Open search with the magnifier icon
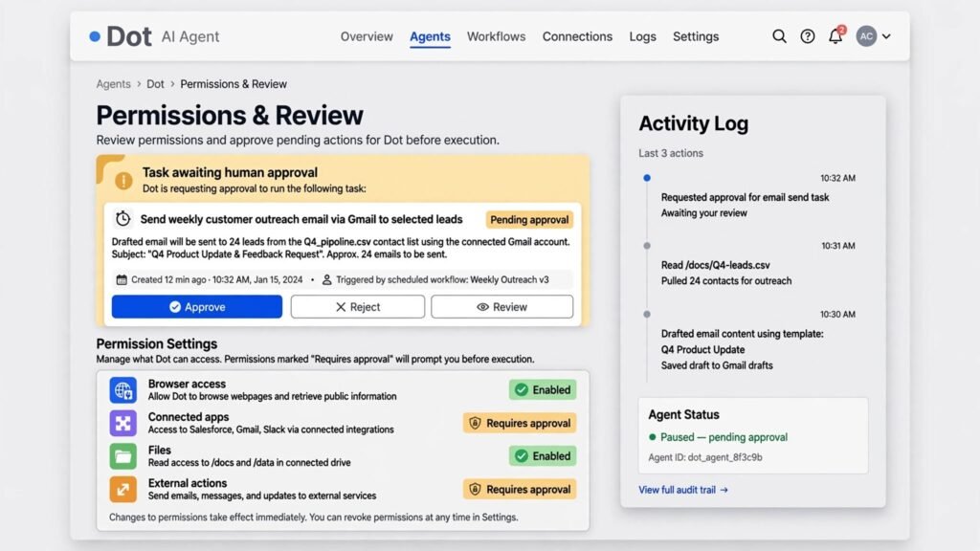 click(779, 36)
